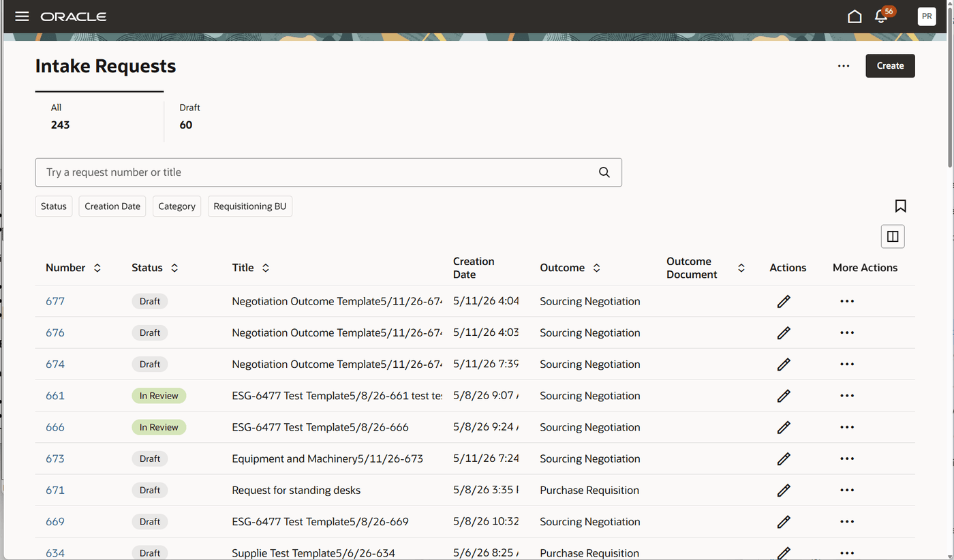Viewport: 954px width, 560px height.
Task: Open more actions for request 661
Action: tap(847, 396)
